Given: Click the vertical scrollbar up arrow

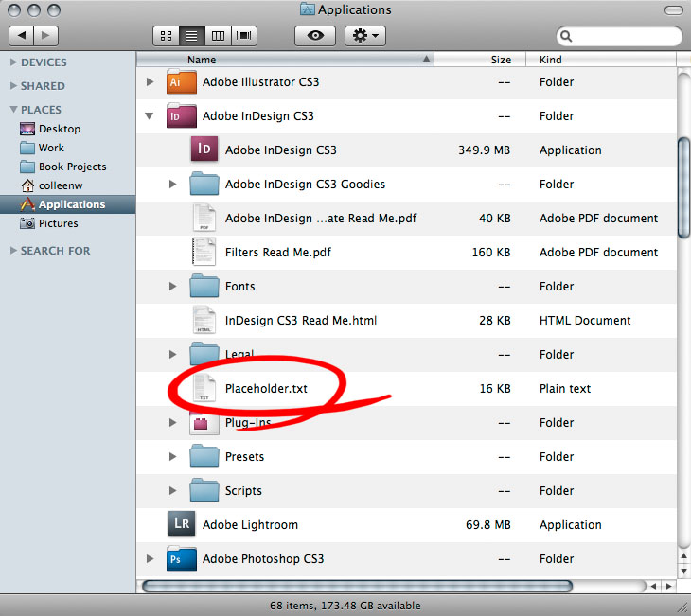Looking at the screenshot, I should tap(684, 556).
